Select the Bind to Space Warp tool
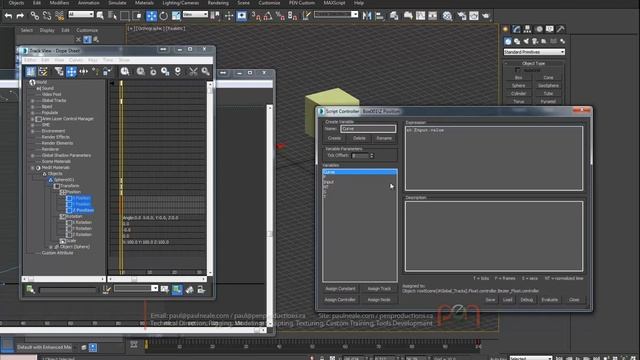This screenshot has width=640, height=360. point(60,16)
